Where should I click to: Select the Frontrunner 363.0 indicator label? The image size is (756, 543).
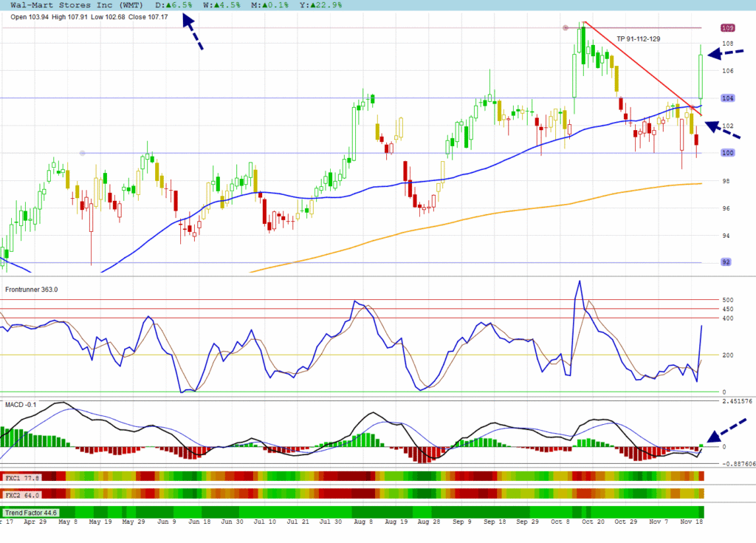click(x=31, y=290)
